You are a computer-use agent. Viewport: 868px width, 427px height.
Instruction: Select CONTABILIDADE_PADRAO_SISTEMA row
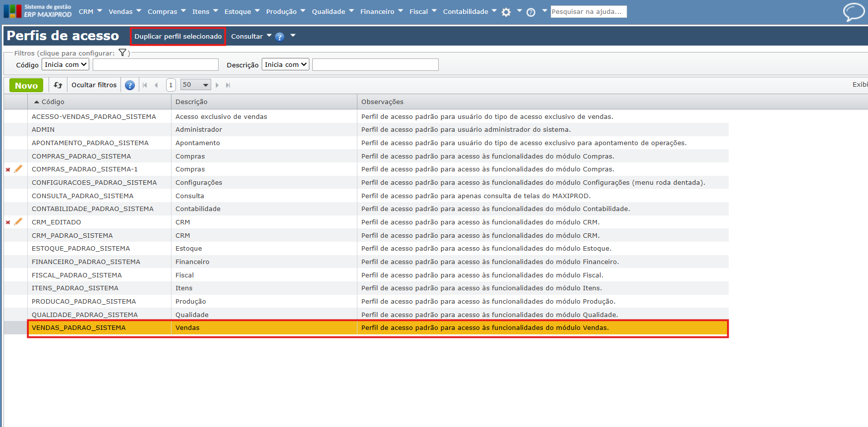(366, 209)
